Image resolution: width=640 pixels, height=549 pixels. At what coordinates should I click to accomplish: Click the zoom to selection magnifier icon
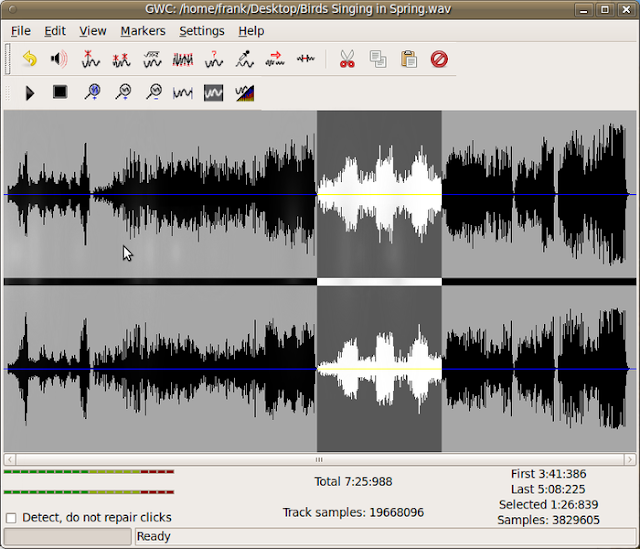point(92,93)
